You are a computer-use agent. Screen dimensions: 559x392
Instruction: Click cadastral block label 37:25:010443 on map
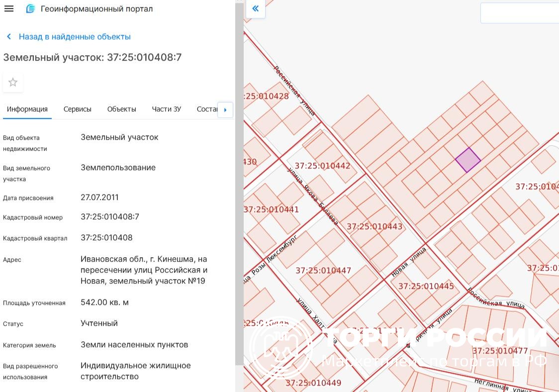click(374, 227)
